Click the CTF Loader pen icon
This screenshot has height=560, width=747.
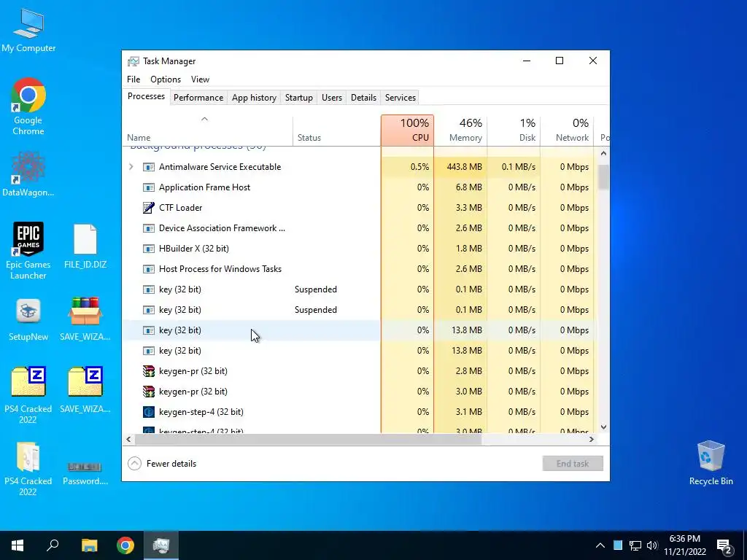149,208
